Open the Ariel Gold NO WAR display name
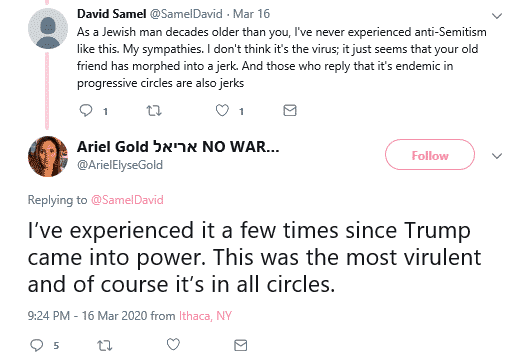 click(x=178, y=146)
